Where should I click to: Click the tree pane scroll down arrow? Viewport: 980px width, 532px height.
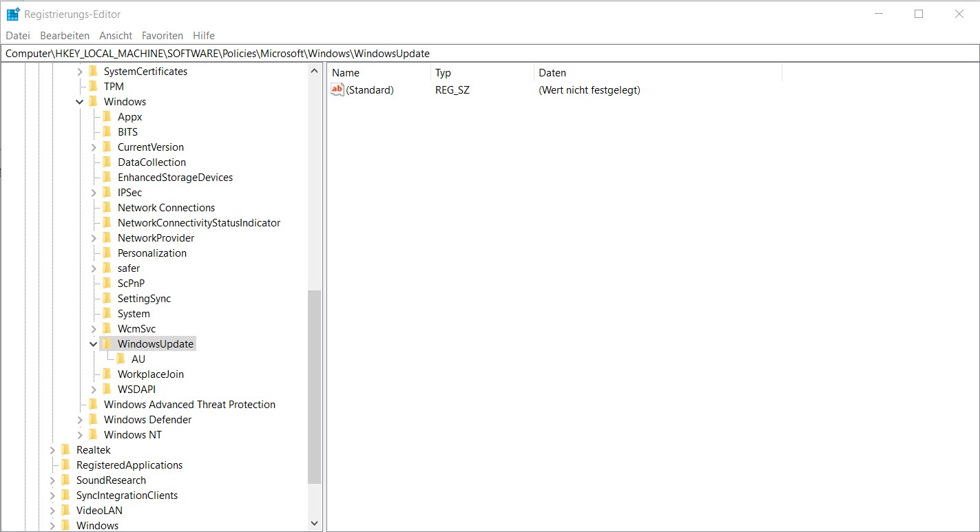[315, 524]
